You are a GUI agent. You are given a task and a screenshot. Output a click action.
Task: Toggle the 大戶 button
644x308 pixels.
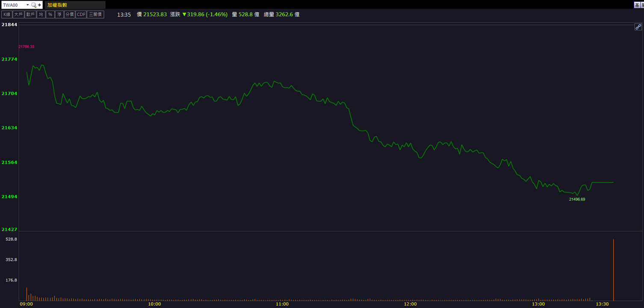[18, 15]
